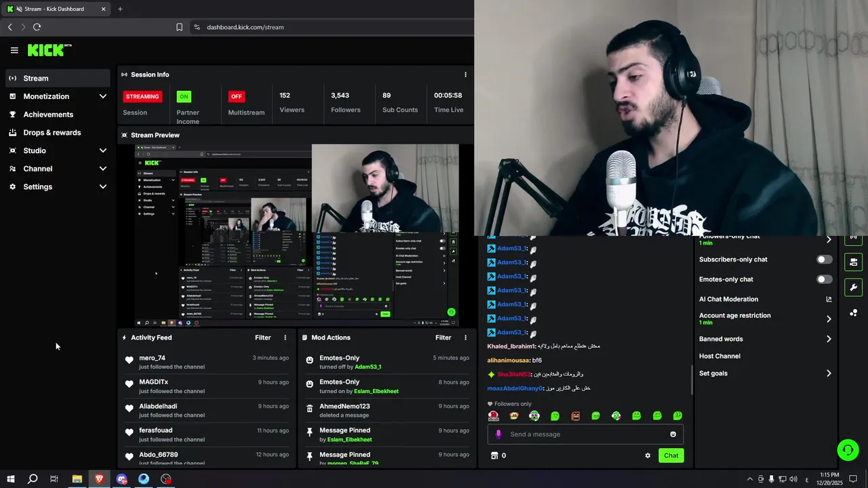Open the Banned words chevron
This screenshot has height=488, width=868.
coord(829,339)
